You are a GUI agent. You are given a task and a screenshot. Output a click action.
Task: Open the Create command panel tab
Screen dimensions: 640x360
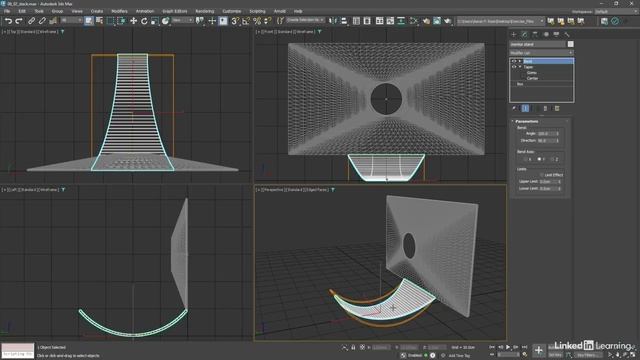[x=514, y=34]
